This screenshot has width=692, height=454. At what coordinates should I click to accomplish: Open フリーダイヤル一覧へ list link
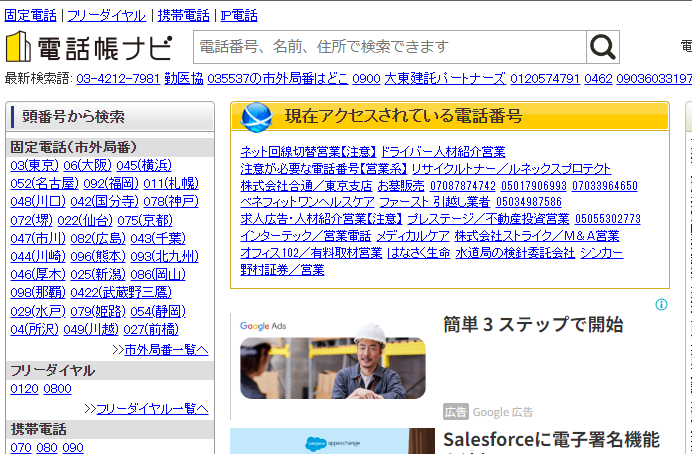tap(152, 409)
